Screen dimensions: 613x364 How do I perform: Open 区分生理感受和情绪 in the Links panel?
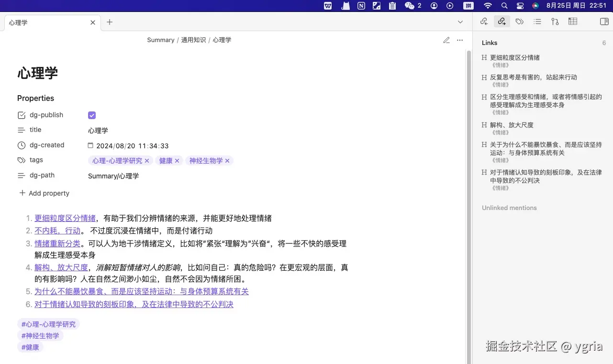[x=546, y=100]
